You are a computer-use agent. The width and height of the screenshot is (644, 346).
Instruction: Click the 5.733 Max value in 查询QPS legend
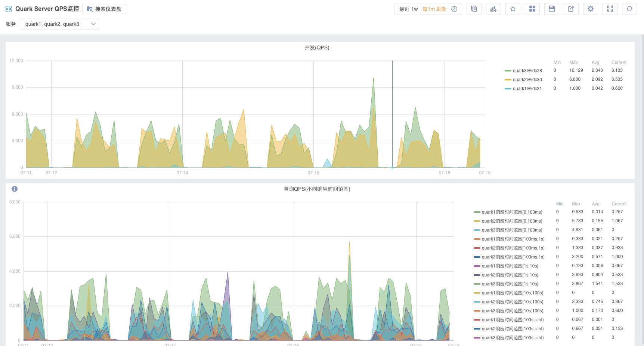tap(578, 221)
